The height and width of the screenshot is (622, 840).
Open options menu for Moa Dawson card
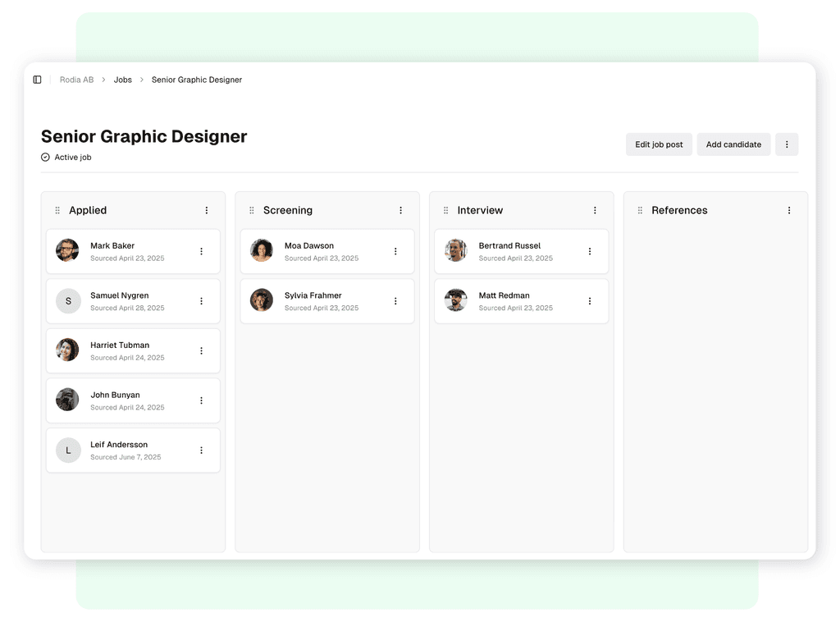[395, 250]
